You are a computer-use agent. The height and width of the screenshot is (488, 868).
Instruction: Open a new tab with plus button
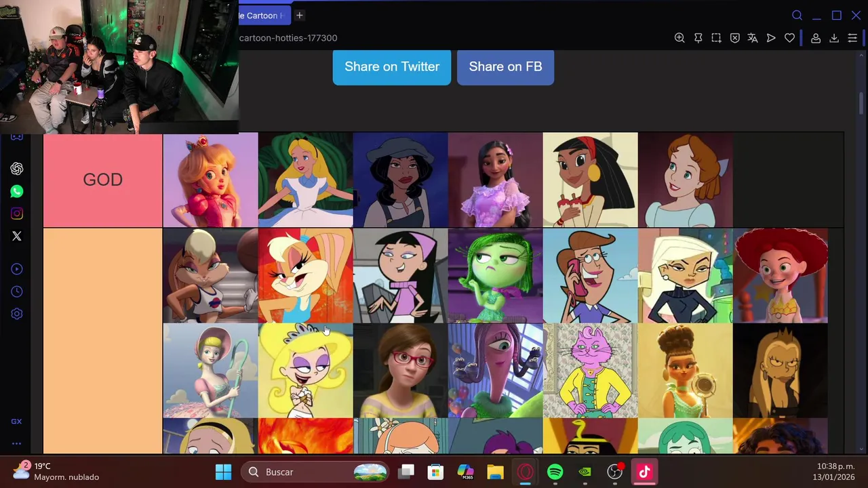pos(299,16)
